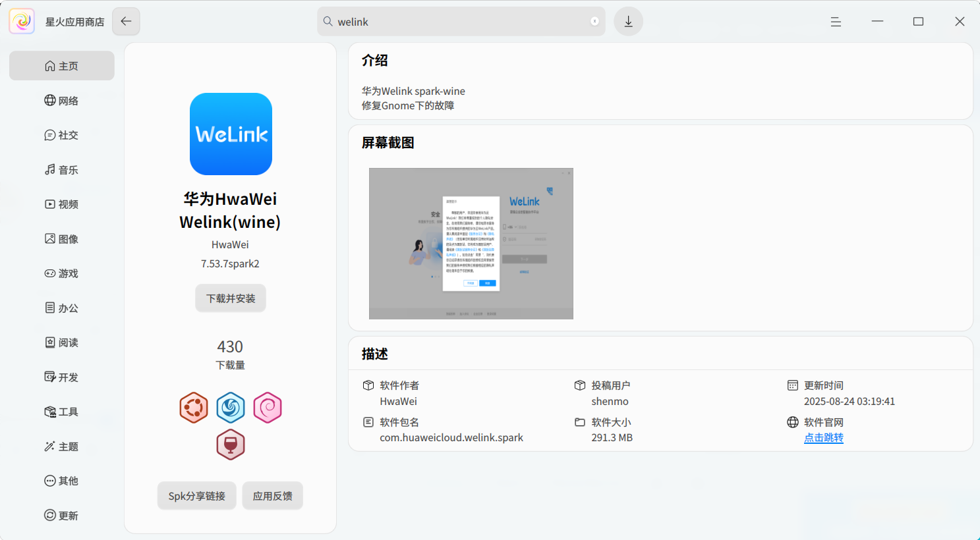Show the 阅读 category
The width and height of the screenshot is (980, 540).
[62, 342]
